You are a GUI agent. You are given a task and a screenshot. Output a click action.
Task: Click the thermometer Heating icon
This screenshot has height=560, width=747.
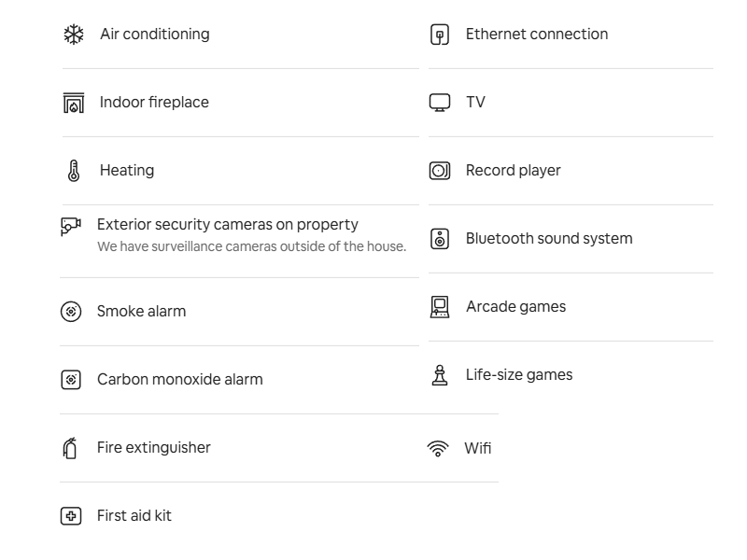point(74,171)
